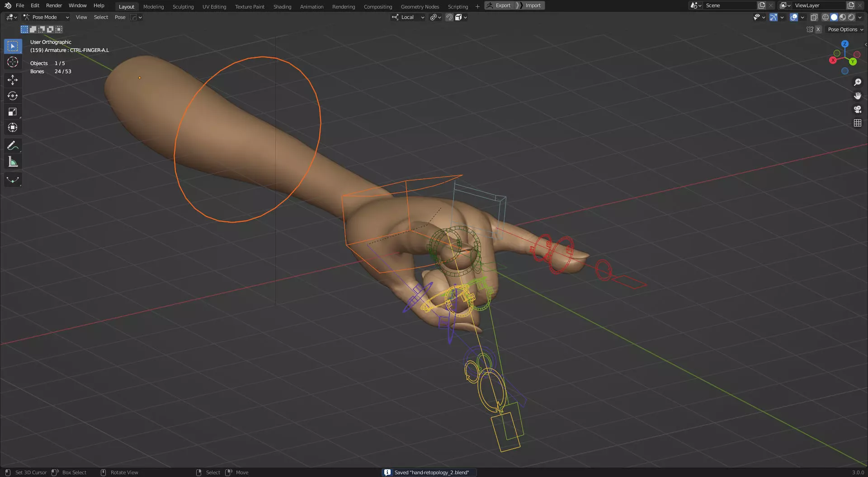
Task: Click the Z axis on navigation gizmo
Action: (845, 44)
